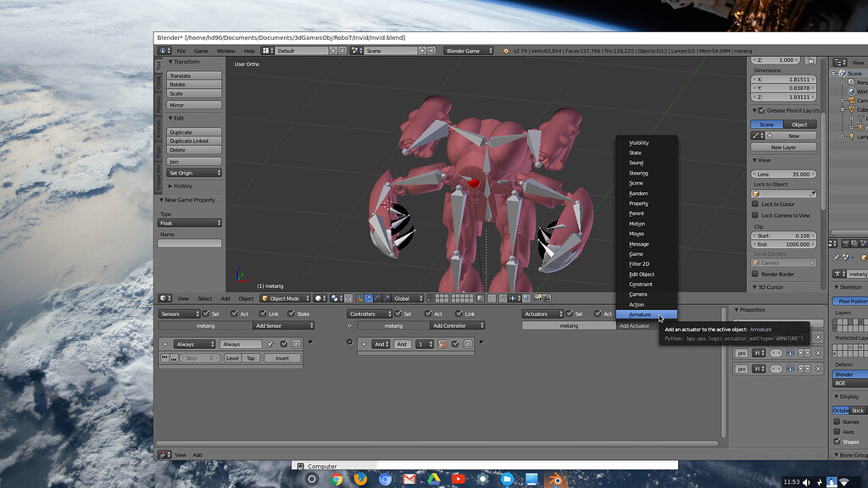This screenshot has width=868, height=488.
Task: Toggle the Sensors State checkbox
Action: pyautogui.click(x=292, y=313)
